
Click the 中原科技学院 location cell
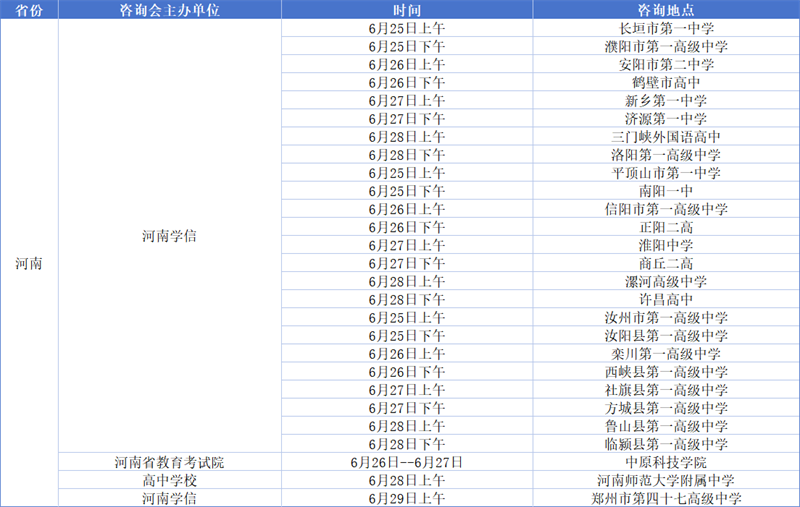click(666, 462)
